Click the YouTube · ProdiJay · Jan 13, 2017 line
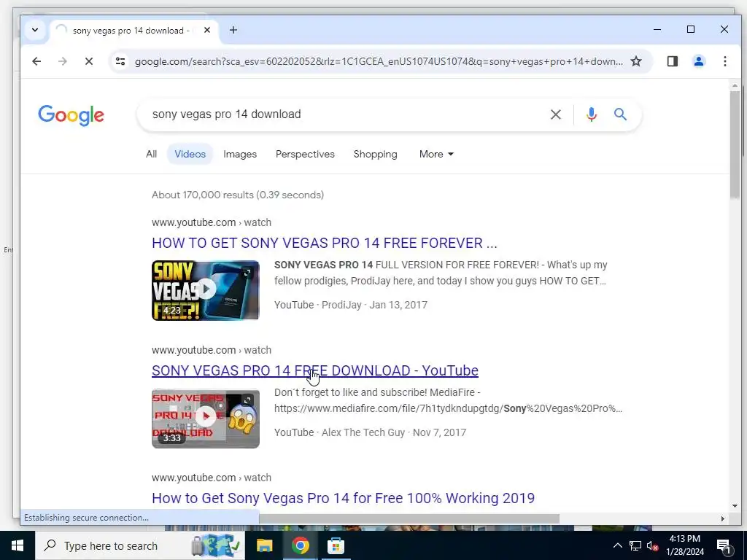Viewport: 747px width, 560px height. pos(351,305)
